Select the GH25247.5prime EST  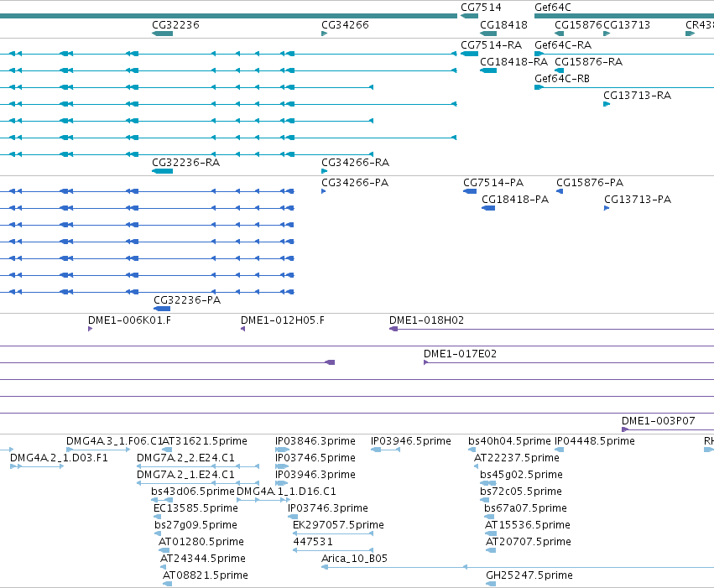(491, 584)
